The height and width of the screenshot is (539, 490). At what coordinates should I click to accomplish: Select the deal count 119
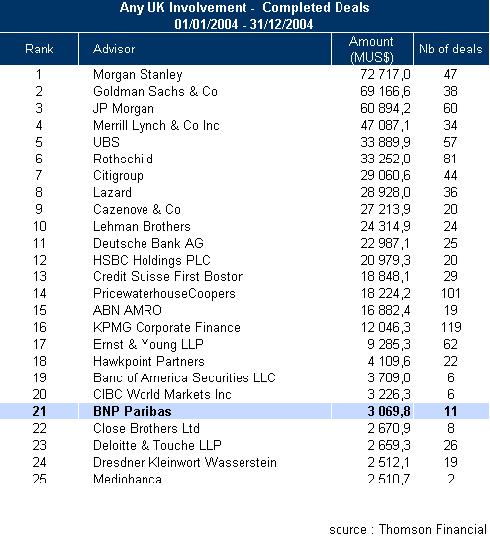pos(450,327)
